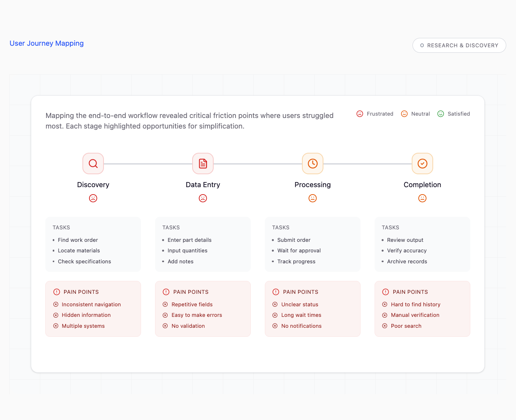Select the Frustrated legend icon

(x=360, y=114)
